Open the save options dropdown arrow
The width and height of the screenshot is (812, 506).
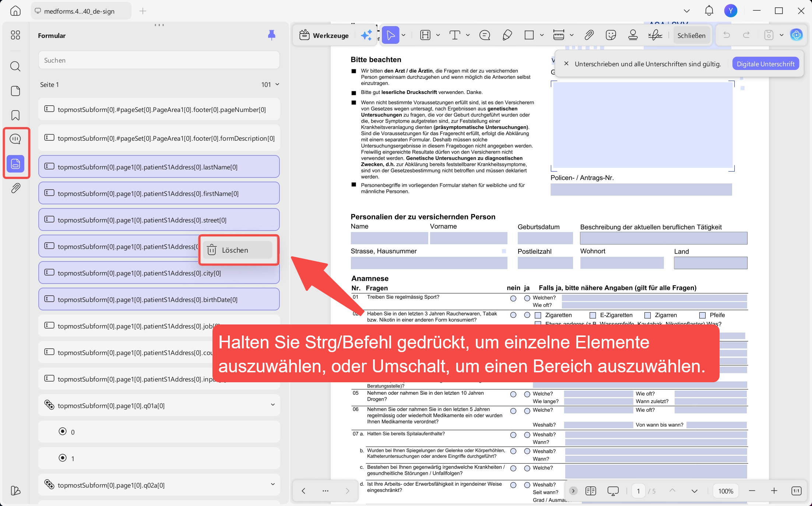click(781, 35)
